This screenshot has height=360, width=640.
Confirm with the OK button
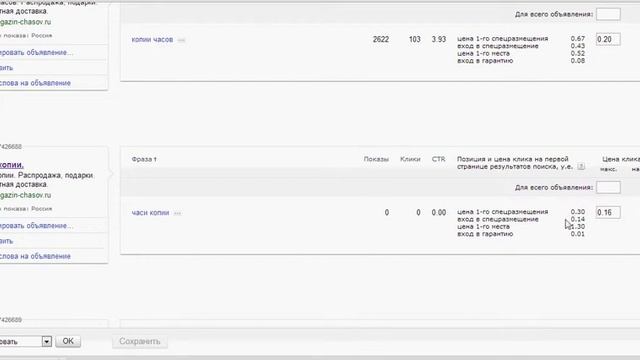pos(68,341)
